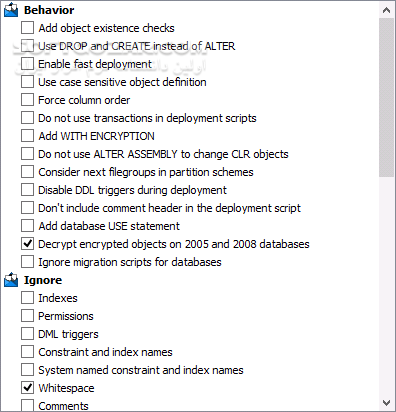Enable Add WITH ENCRYPTION option
The height and width of the screenshot is (412, 396).
click(x=27, y=136)
